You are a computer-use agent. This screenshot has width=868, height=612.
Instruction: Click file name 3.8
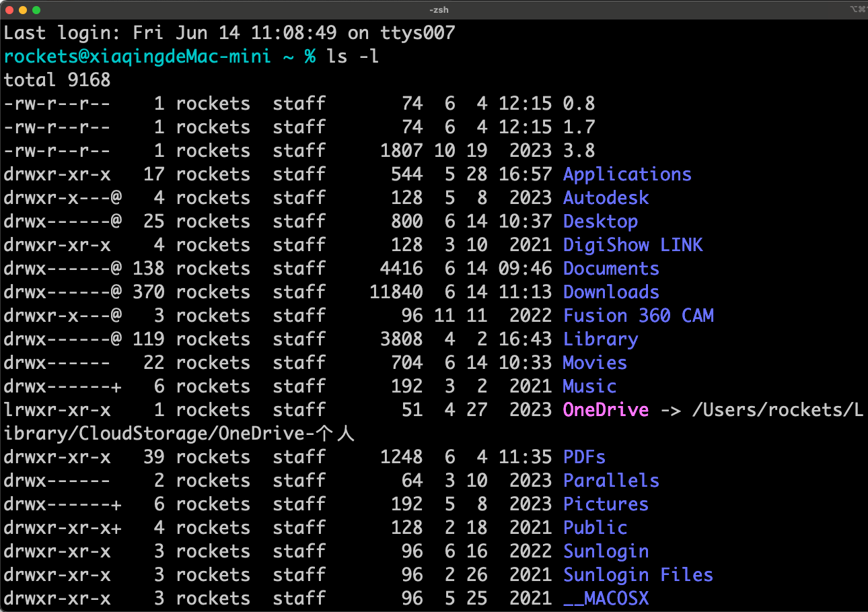click(579, 150)
